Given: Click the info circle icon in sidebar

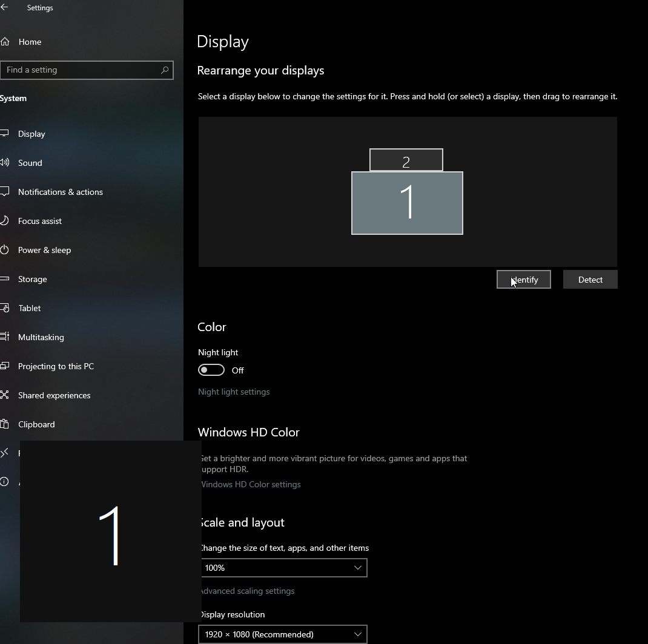Looking at the screenshot, I should tap(4, 482).
